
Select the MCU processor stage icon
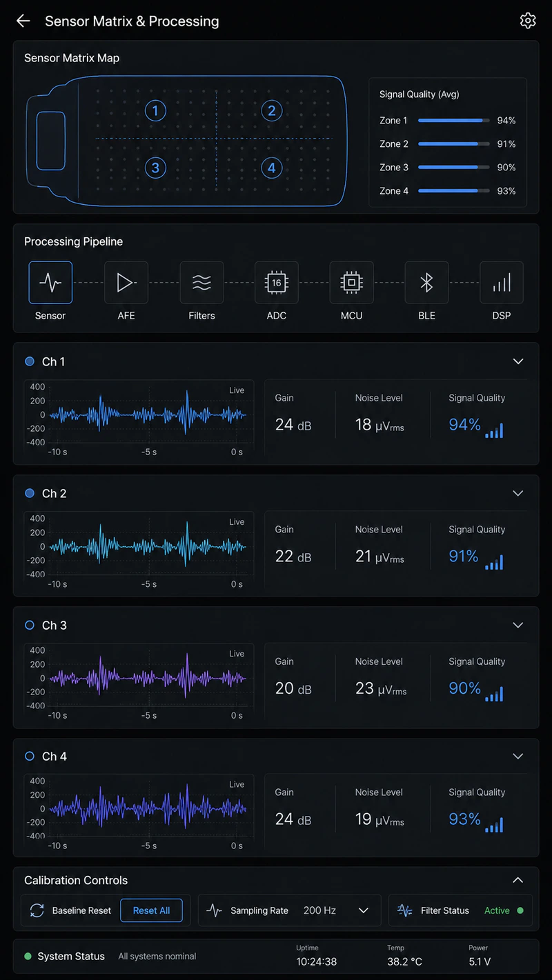pos(351,283)
